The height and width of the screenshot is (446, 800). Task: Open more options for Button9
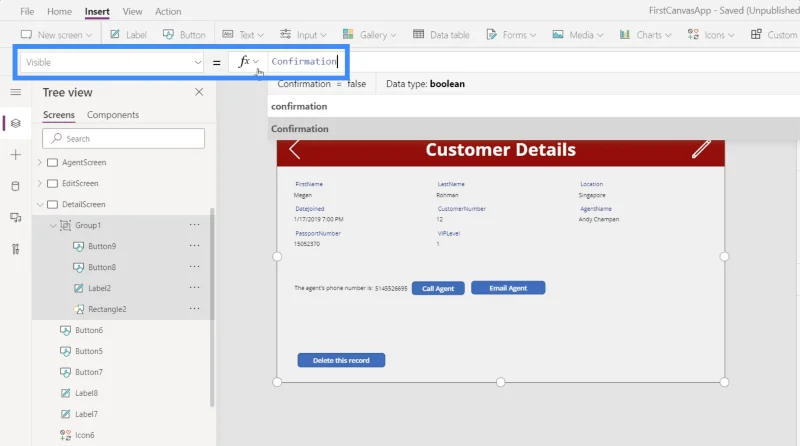click(194, 245)
